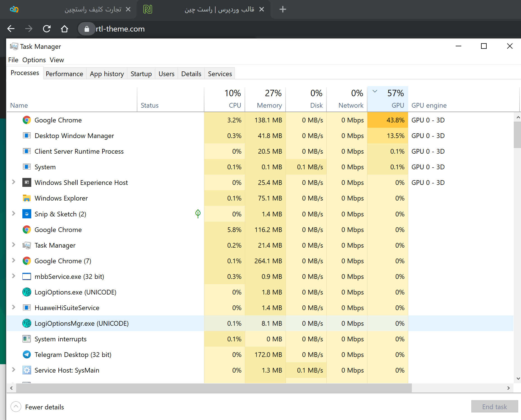
Task: Expand the HuaweiHiSuiteService process group
Action: click(13, 307)
